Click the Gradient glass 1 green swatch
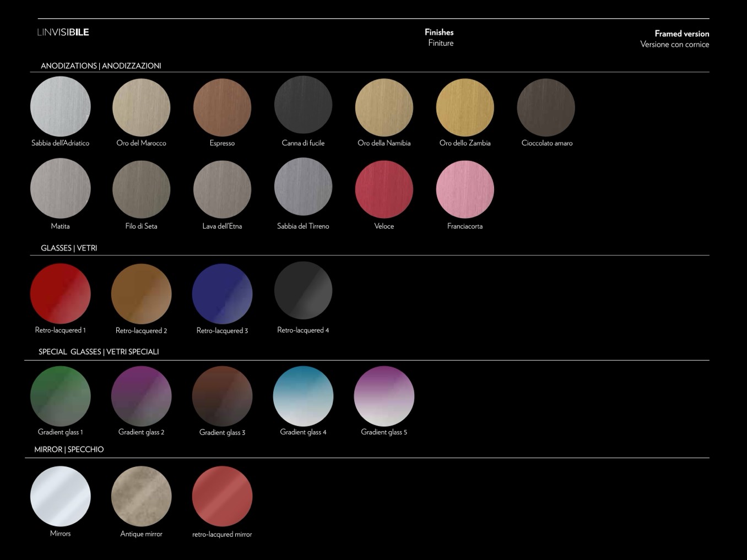The image size is (747, 560). (x=60, y=396)
